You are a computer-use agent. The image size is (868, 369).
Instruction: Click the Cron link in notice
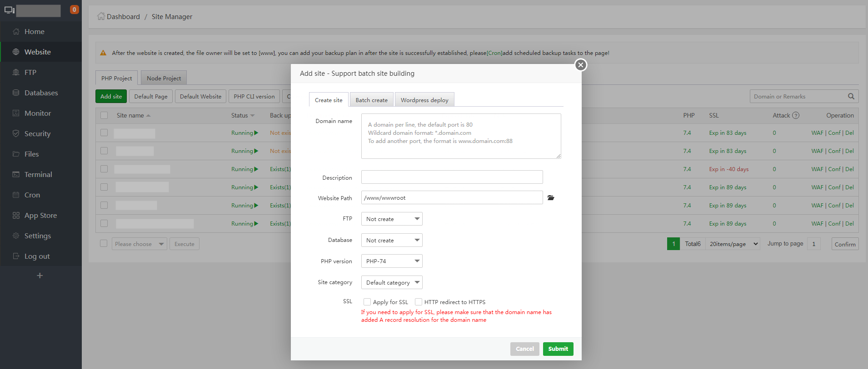(x=494, y=53)
